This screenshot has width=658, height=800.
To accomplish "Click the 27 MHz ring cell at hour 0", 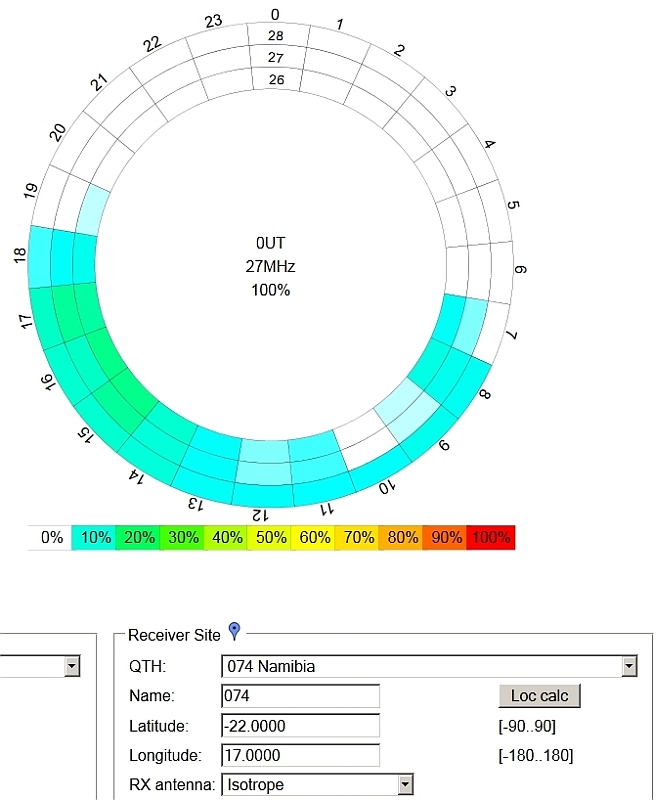I will click(276, 58).
